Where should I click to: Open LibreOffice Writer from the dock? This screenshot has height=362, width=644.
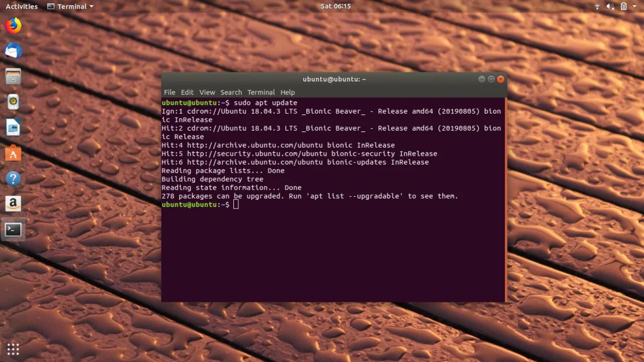pyautogui.click(x=13, y=127)
